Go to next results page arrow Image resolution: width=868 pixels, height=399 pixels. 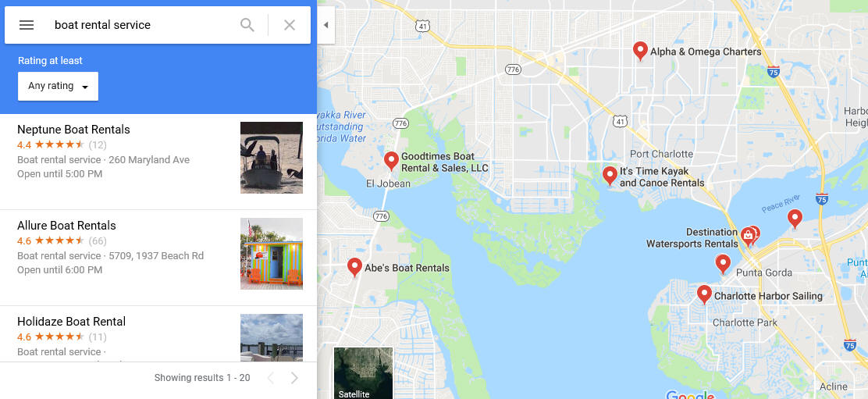pyautogui.click(x=294, y=378)
